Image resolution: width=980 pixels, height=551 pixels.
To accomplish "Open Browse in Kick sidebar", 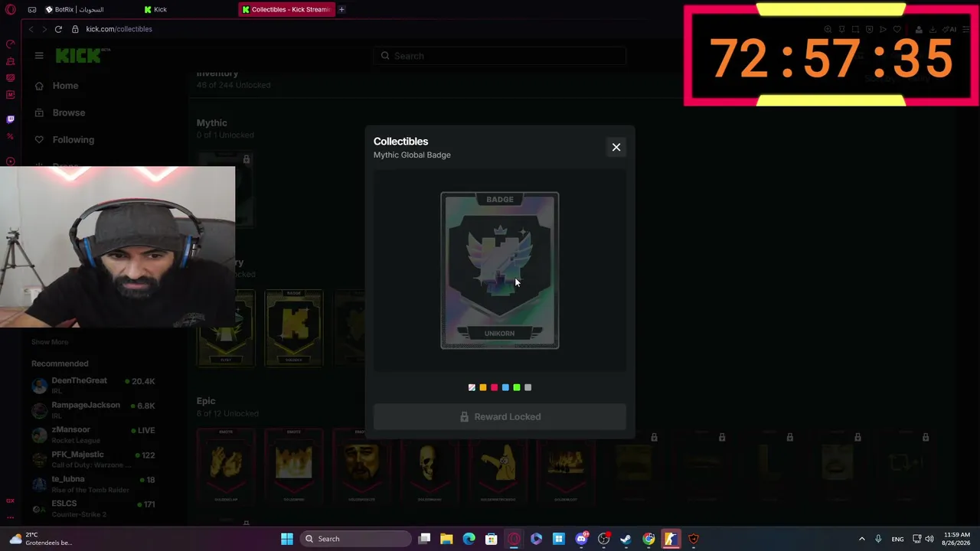I will point(69,112).
